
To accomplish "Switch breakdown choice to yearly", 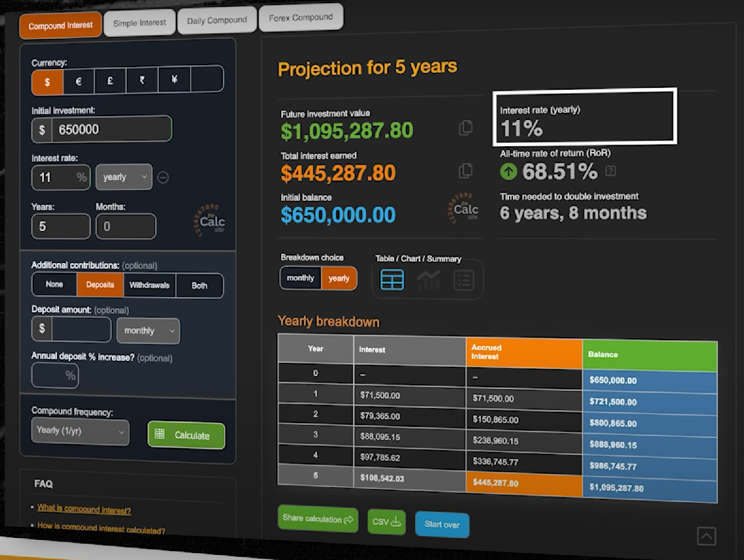I will coord(339,278).
